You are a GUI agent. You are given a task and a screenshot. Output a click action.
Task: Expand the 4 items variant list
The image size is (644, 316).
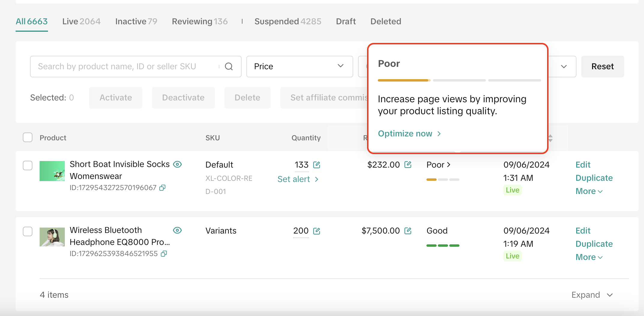pyautogui.click(x=592, y=295)
